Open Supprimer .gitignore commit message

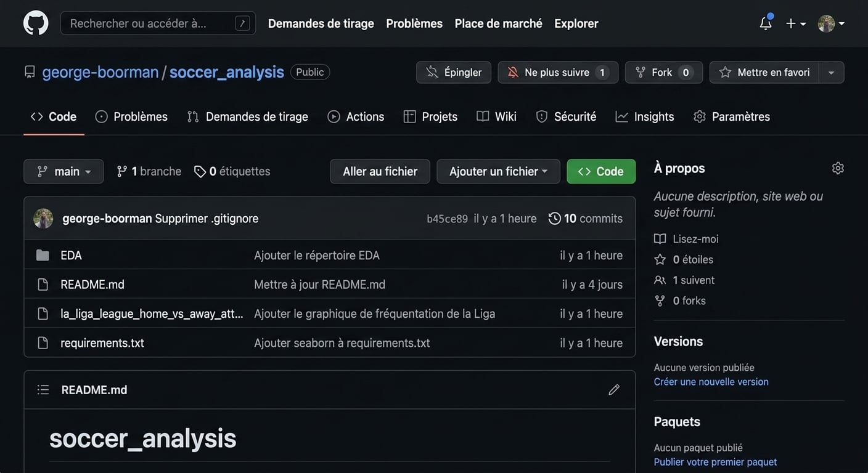point(207,218)
